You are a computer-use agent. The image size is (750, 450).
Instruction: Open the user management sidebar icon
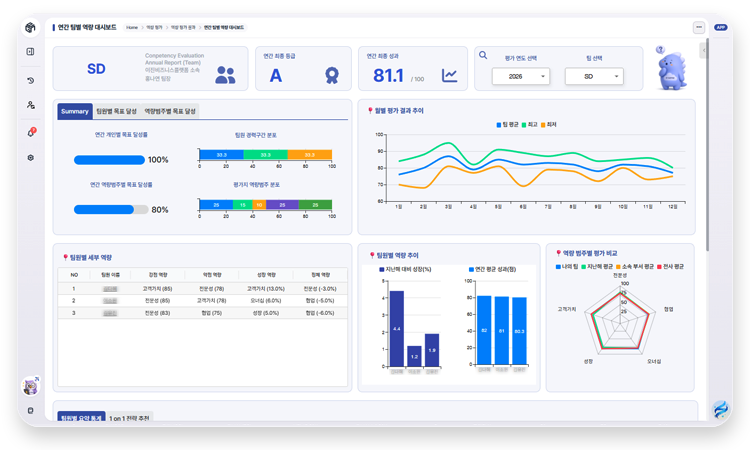pos(30,105)
